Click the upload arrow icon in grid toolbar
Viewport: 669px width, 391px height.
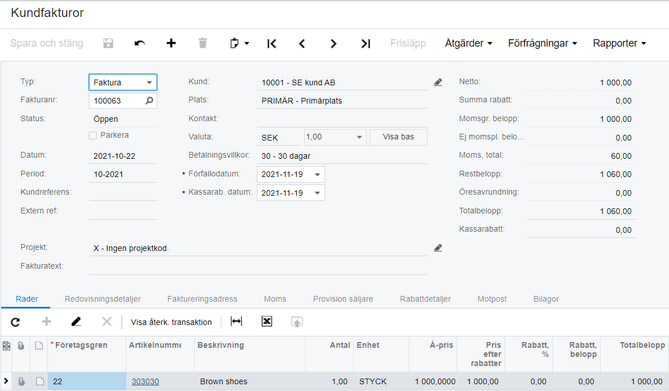(297, 321)
